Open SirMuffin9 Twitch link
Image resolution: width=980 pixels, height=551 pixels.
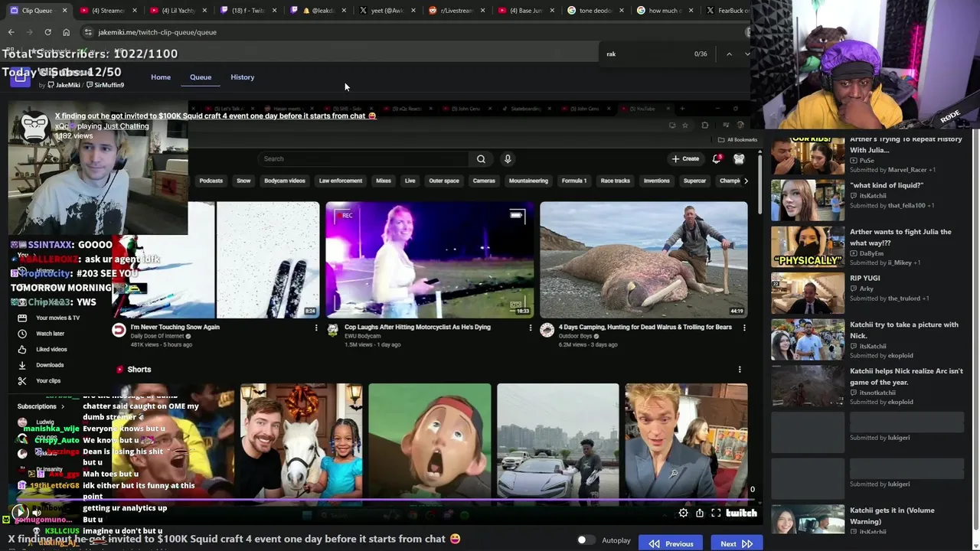coord(106,85)
